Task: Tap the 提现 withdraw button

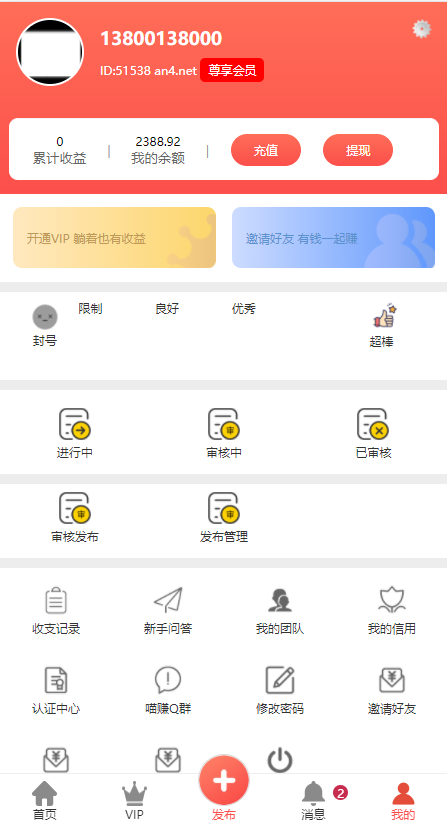Action: (x=358, y=150)
